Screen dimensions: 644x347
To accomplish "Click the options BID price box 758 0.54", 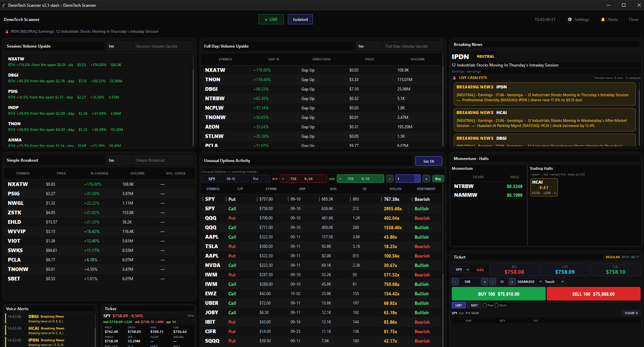I will pyautogui.click(x=303, y=179).
